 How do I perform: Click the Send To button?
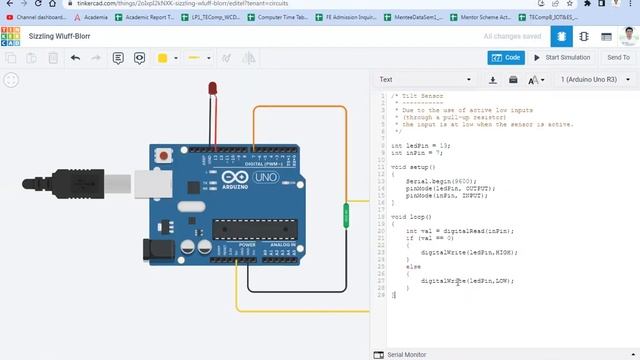618,58
